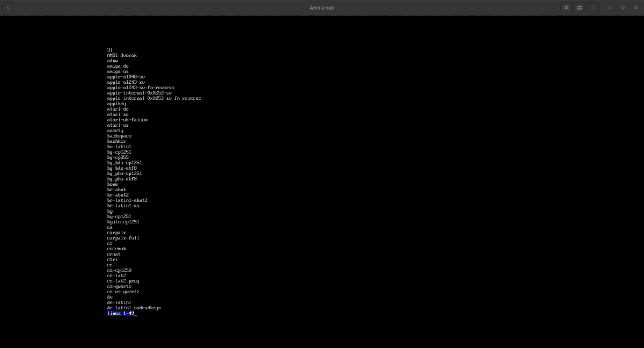The image size is (644, 348).
Task: Click the 'carpalx-full' keymap line
Action: [123, 238]
